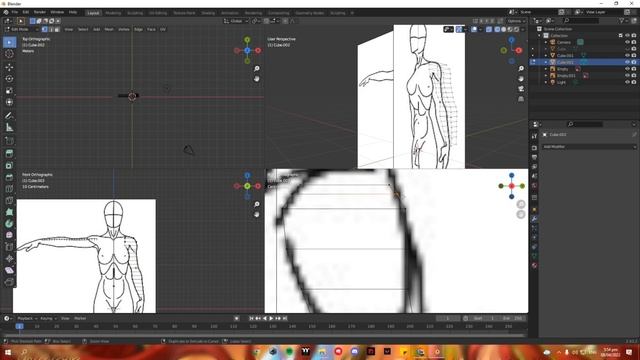Open the Window menu
This screenshot has width=640, height=360.
pyautogui.click(x=57, y=12)
